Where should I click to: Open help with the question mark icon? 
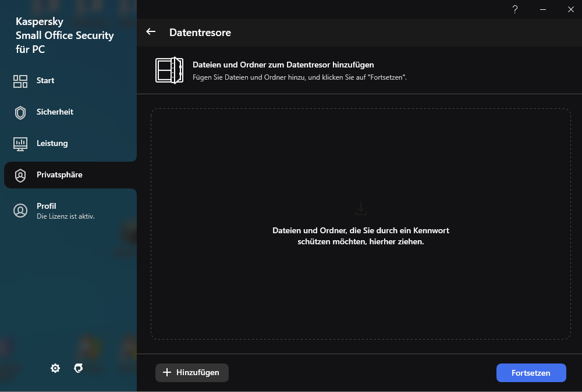click(515, 9)
